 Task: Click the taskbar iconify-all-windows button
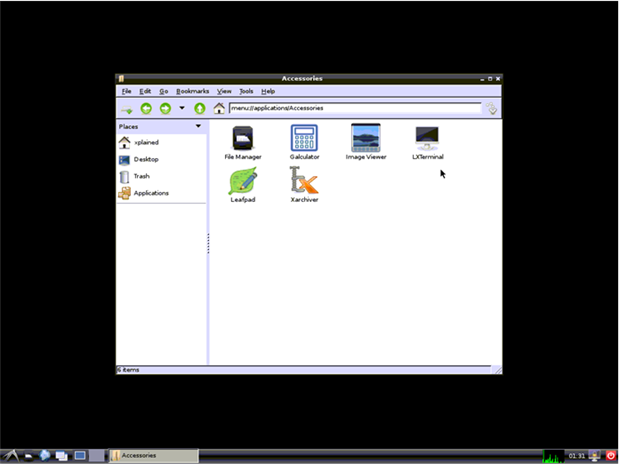click(61, 456)
